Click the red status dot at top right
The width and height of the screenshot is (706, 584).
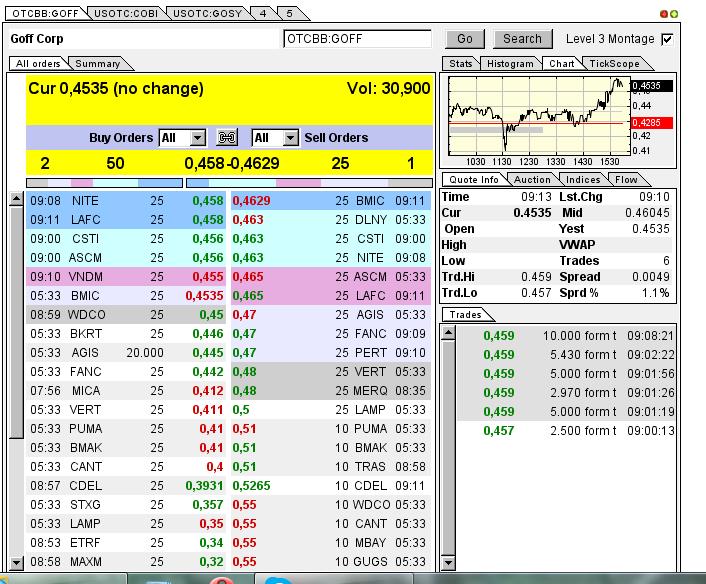point(664,14)
